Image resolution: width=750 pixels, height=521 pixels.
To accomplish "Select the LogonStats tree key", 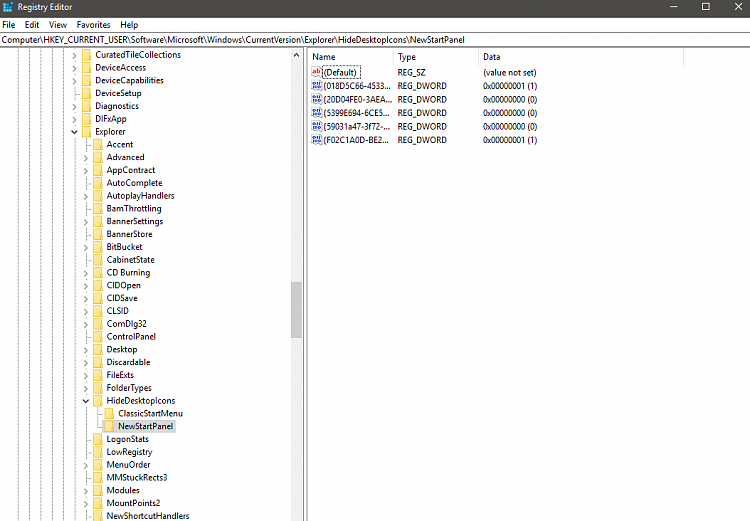I will [x=127, y=439].
